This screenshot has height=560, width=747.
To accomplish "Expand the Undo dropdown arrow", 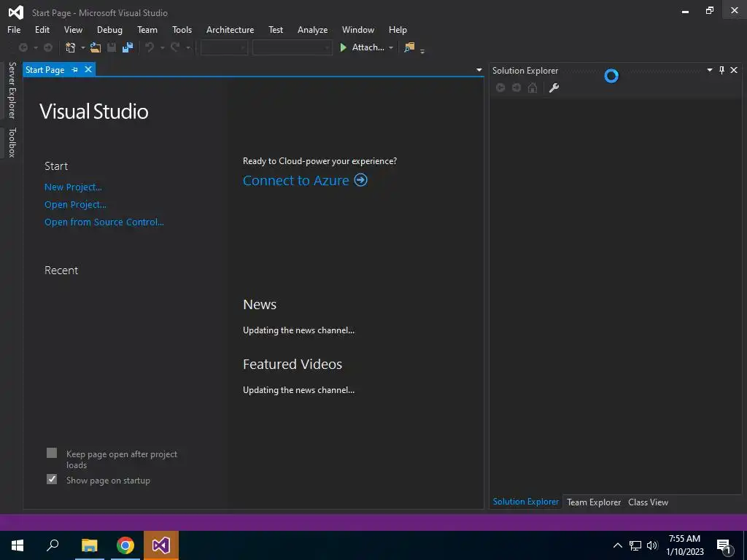I will [163, 47].
